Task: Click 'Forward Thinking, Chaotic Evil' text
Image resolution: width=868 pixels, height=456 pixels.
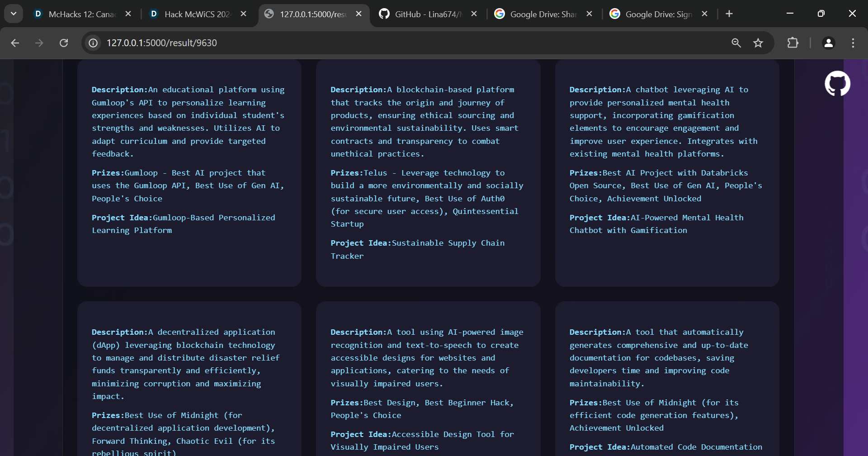Action: coord(162,441)
